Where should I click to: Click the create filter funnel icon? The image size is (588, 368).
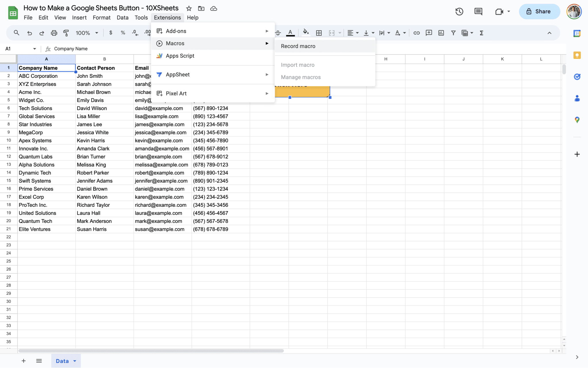pos(453,33)
